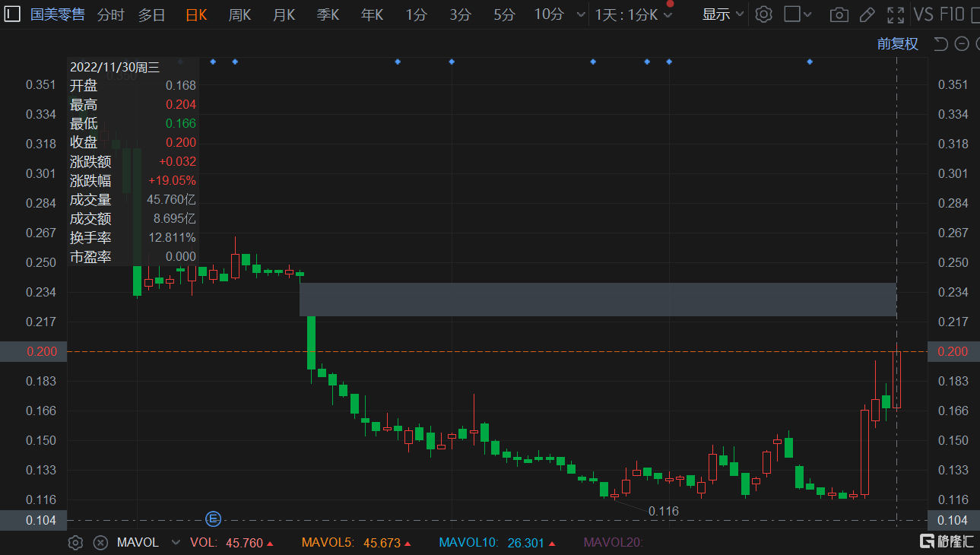
Task: Click the 成交额 value 8.695亿
Action: coord(175,219)
